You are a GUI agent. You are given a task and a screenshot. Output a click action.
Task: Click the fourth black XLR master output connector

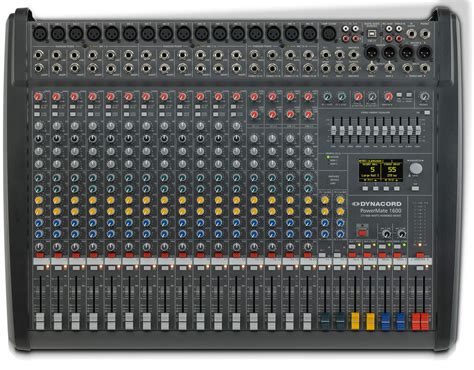click(x=425, y=53)
